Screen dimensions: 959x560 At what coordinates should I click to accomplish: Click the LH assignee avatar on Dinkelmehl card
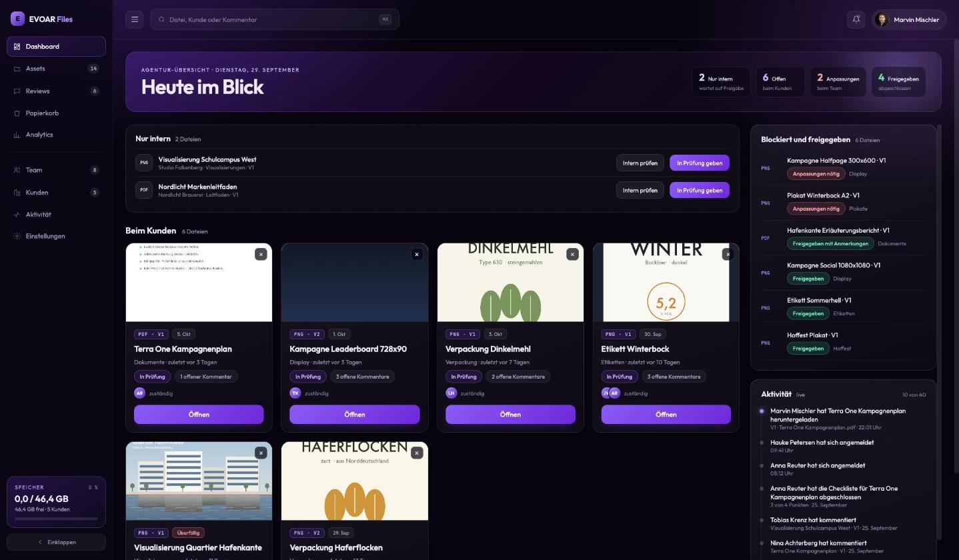tap(451, 393)
